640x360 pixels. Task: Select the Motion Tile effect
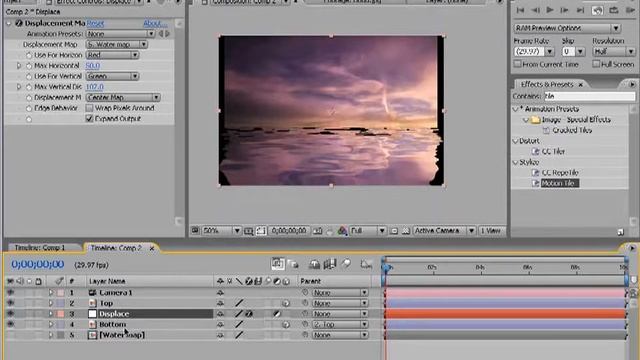pyautogui.click(x=560, y=183)
